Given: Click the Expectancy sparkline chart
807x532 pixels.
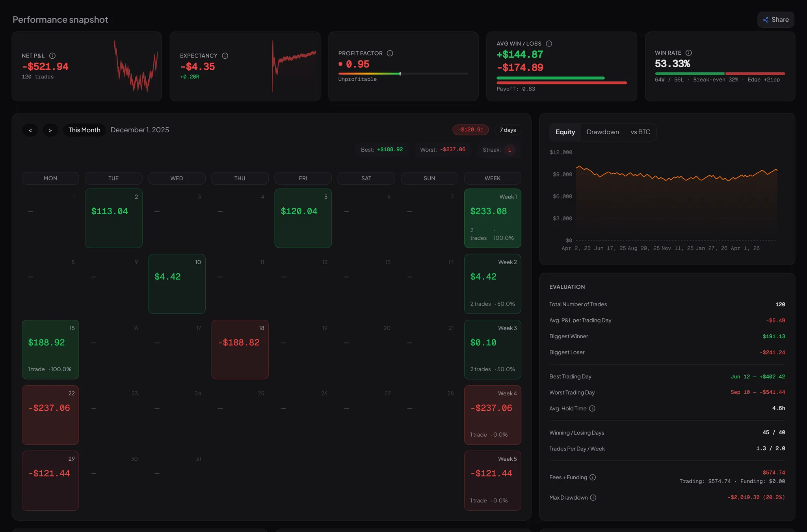Looking at the screenshot, I should pos(294,66).
